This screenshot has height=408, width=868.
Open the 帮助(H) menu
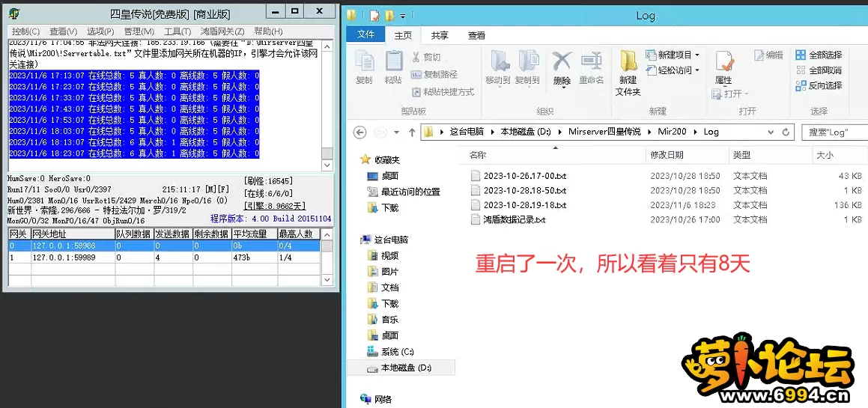[268, 31]
